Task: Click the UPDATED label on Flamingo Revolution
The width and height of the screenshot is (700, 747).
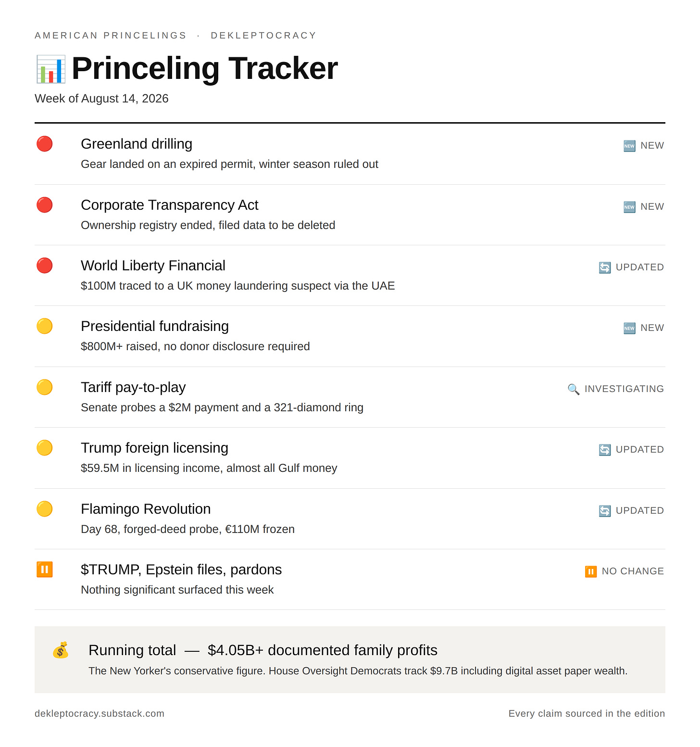Action: click(640, 510)
